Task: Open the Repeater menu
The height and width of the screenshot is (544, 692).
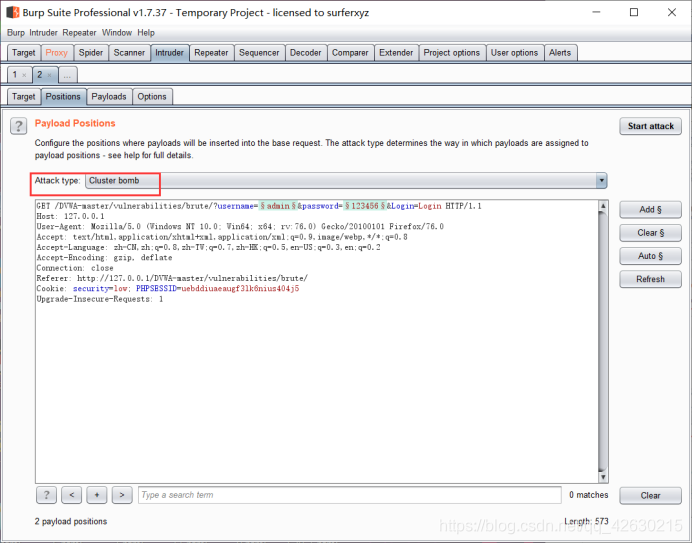Action: coord(79,33)
